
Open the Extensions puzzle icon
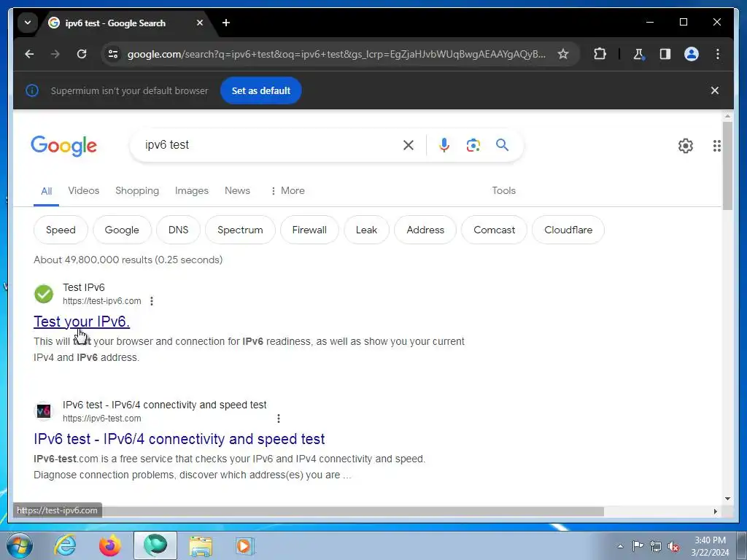click(600, 54)
